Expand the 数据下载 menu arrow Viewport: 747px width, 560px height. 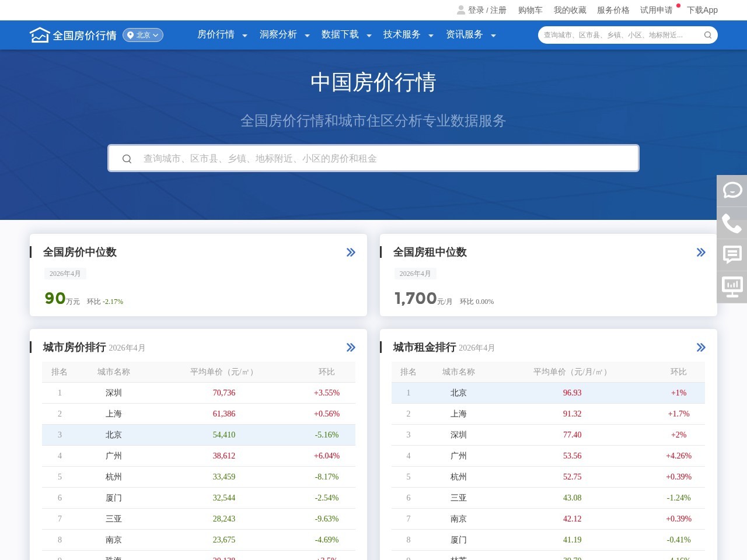pos(369,36)
